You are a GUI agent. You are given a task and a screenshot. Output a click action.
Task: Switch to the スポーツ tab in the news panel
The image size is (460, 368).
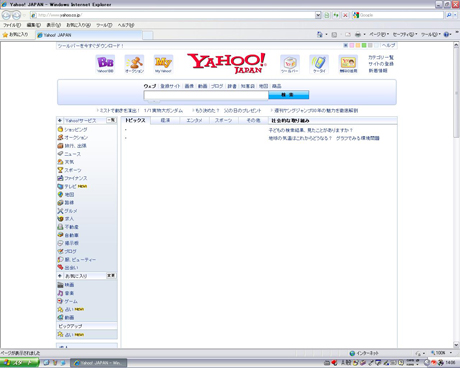pos(224,120)
